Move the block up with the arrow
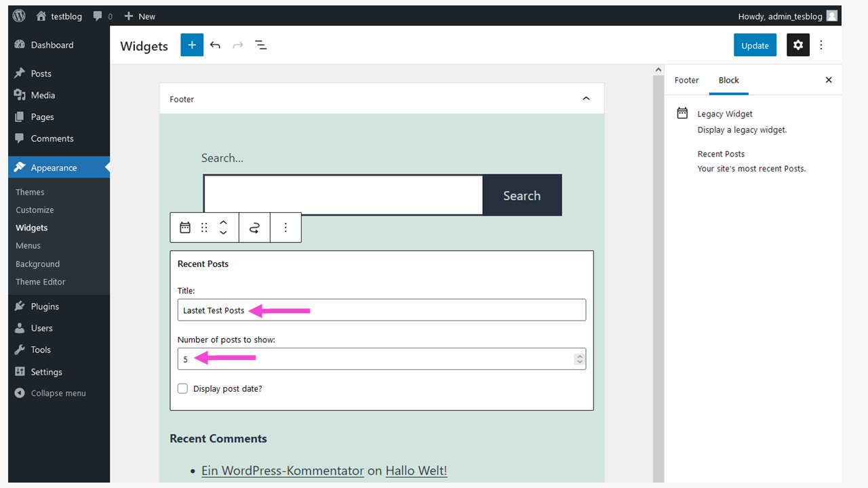Screen dimensions: 868x488 click(x=223, y=222)
